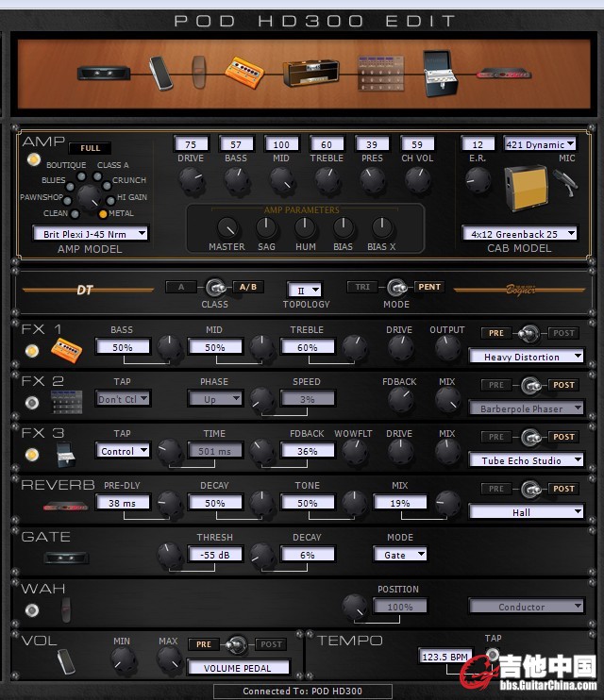The height and width of the screenshot is (700, 604).
Task: Click the FX 1 orange pedal icon
Action: [x=66, y=351]
